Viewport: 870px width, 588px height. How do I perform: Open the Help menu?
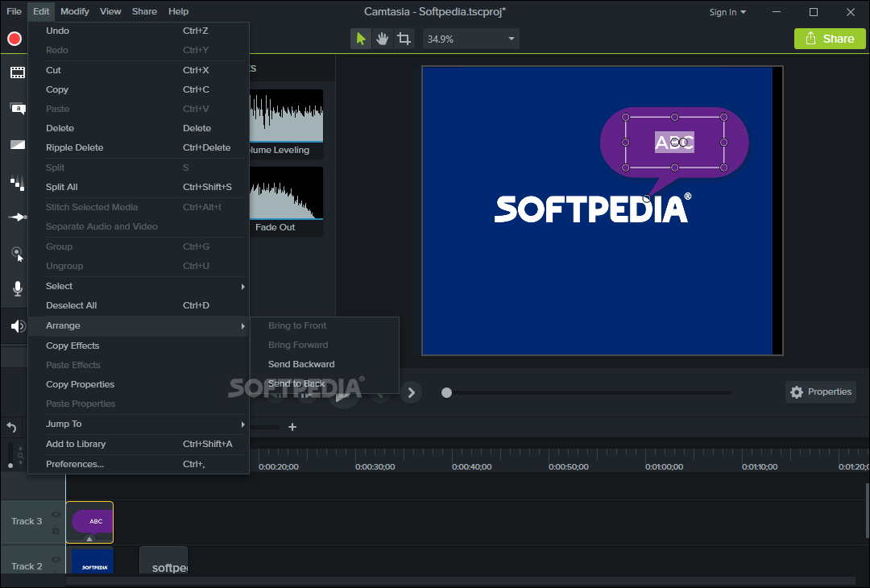coord(178,11)
